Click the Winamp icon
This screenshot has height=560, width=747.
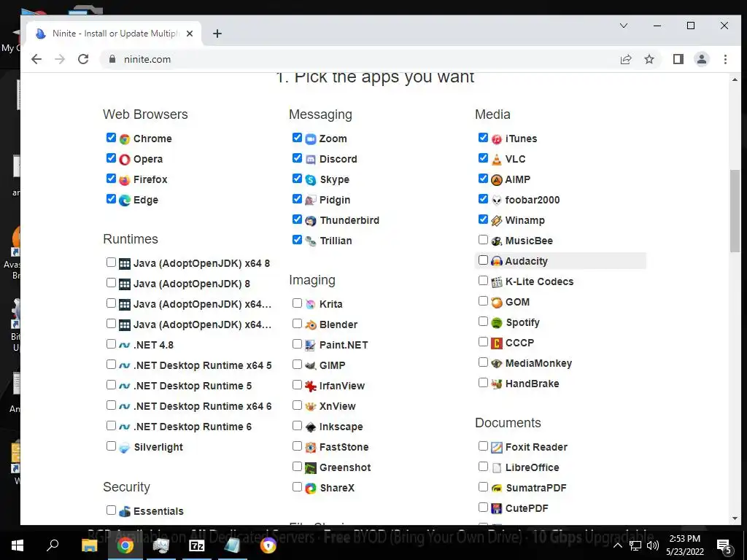pyautogui.click(x=496, y=221)
